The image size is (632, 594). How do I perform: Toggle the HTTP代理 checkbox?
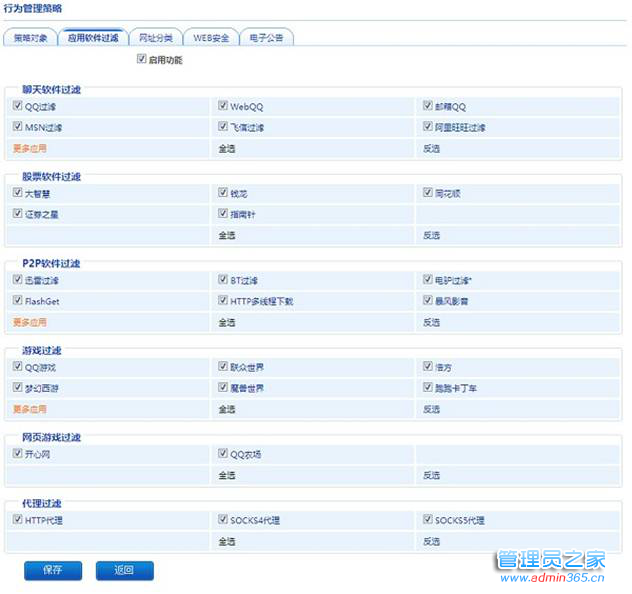17,519
